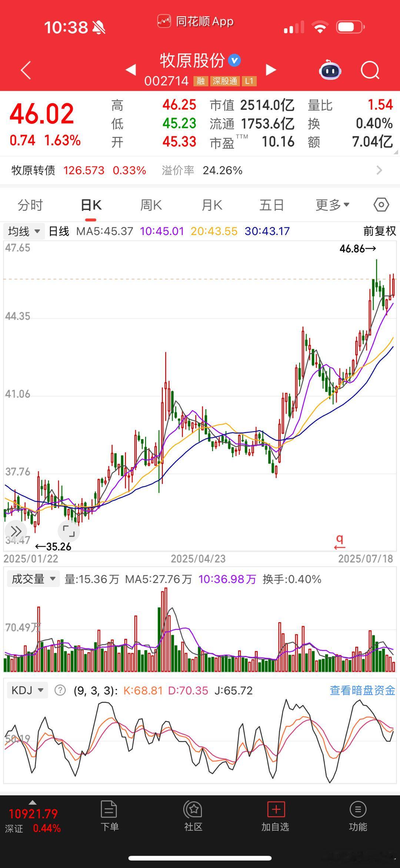Tap the 35.26 low price marker
Viewport: 400px width, 868px height.
(x=53, y=547)
